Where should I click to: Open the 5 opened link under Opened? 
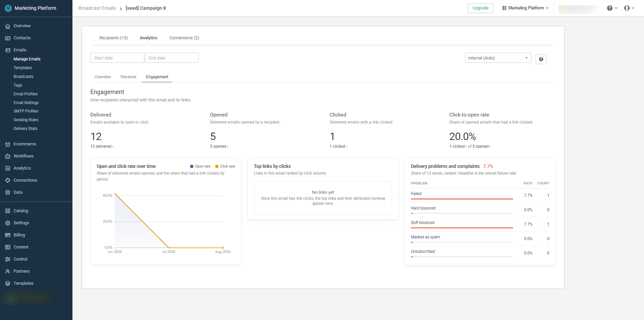pos(219,146)
